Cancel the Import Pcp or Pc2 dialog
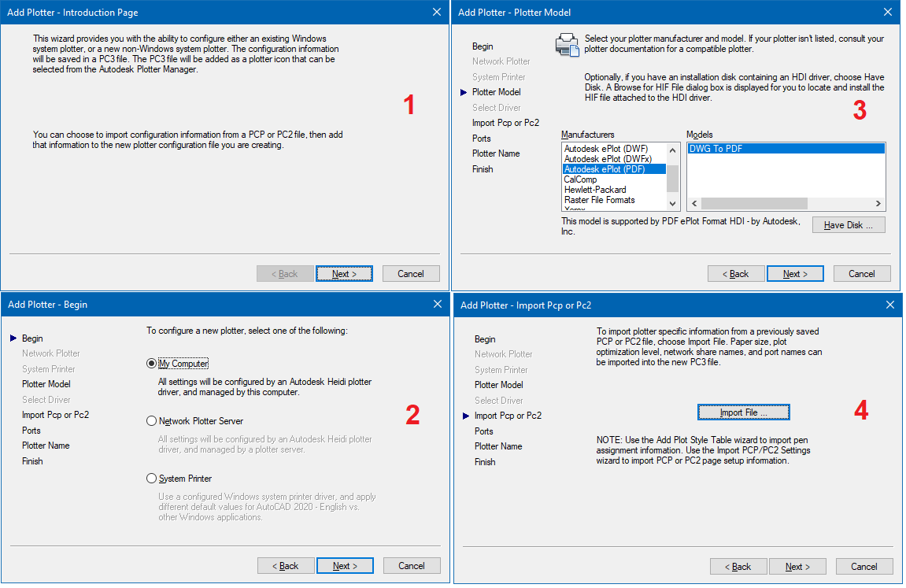This screenshot has height=588, width=906. click(863, 567)
